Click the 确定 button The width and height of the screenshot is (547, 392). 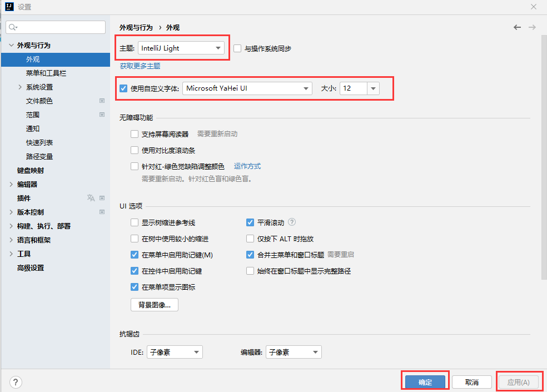425,382
